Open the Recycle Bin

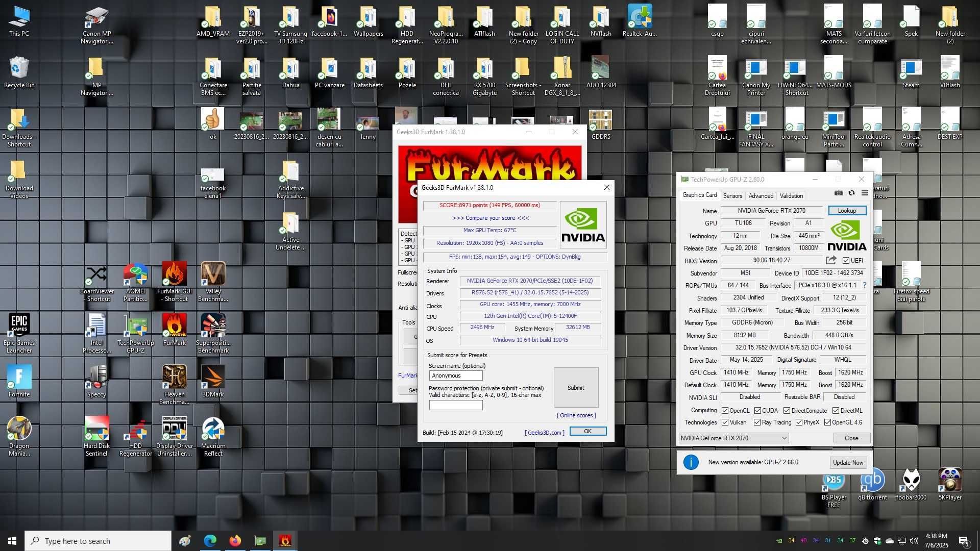[19, 72]
